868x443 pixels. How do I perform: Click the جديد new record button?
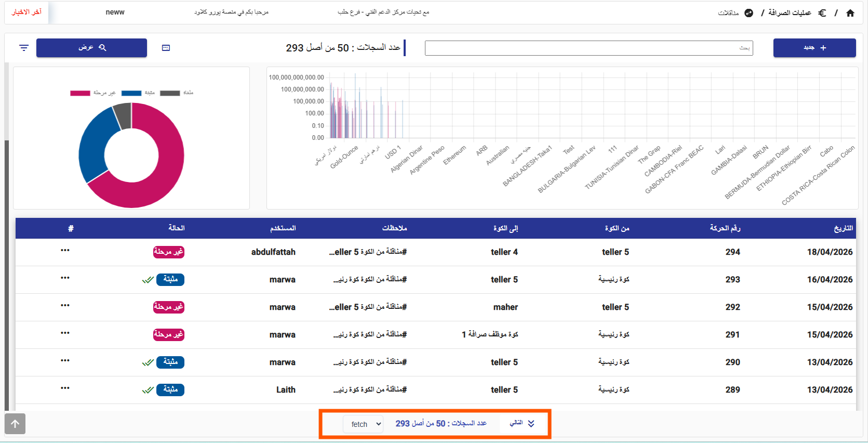814,48
